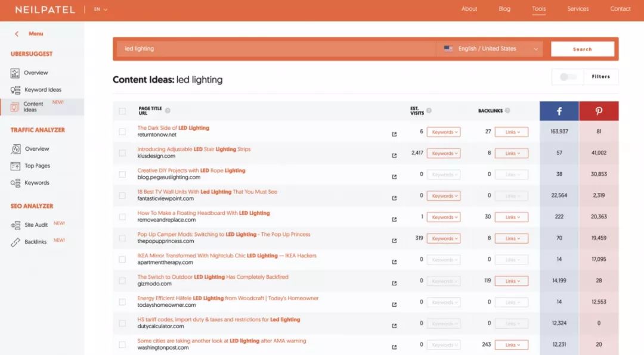Screen dimensions: 644x355
Task: Click the Filters button
Action: pos(601,77)
